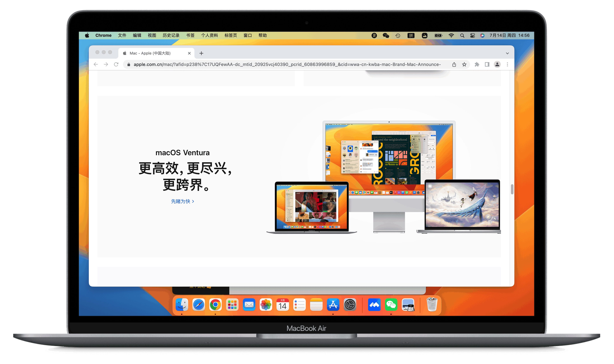614x364 pixels.
Task: Open Finder from the Dock
Action: (182, 305)
